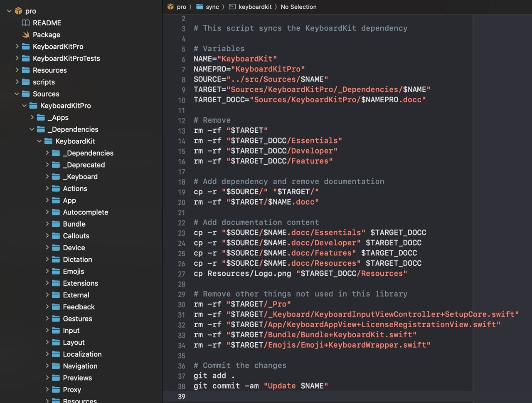The height and width of the screenshot is (403, 532).
Task: Click line number 39 in the gutter
Action: pyautogui.click(x=182, y=396)
